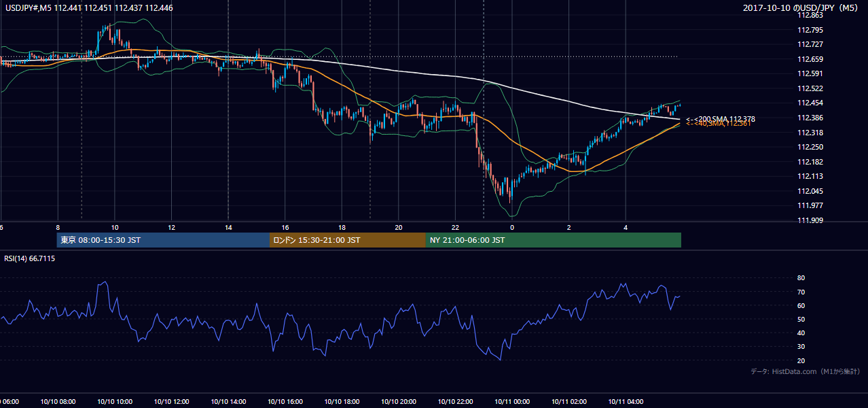Click RSI scale value 70

click(801, 292)
